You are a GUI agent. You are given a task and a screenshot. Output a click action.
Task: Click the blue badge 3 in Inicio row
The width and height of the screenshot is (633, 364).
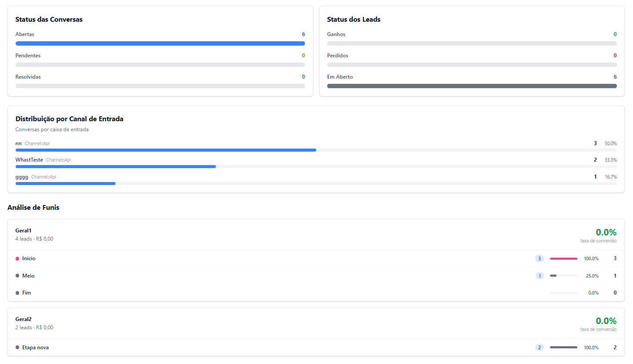[540, 258]
